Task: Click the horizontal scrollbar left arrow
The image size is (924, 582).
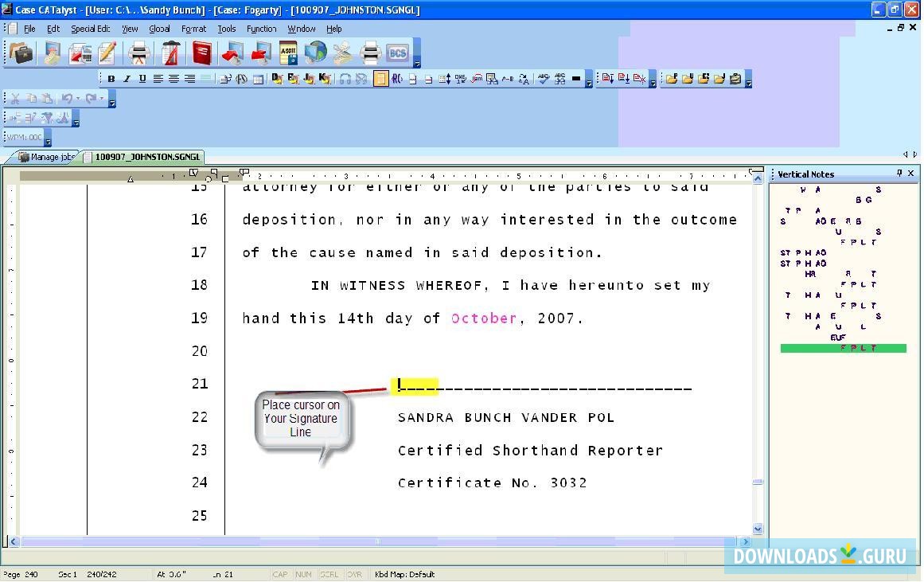Action: point(13,541)
